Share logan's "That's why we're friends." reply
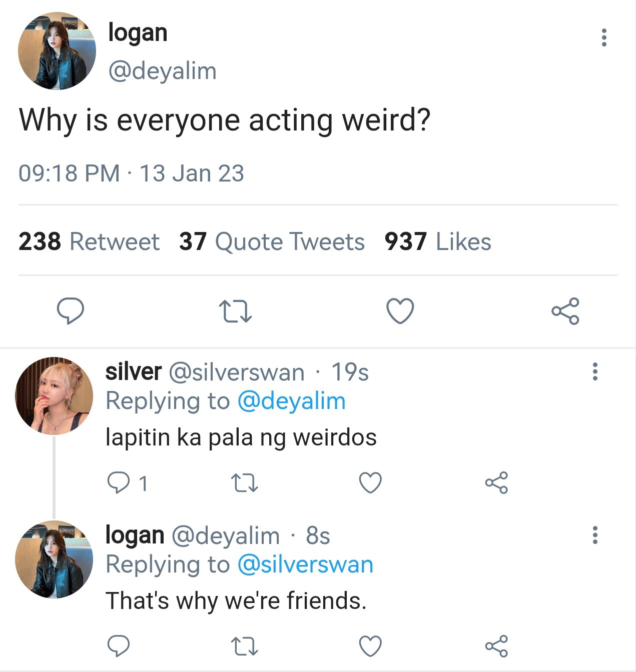636x672 pixels. click(496, 646)
